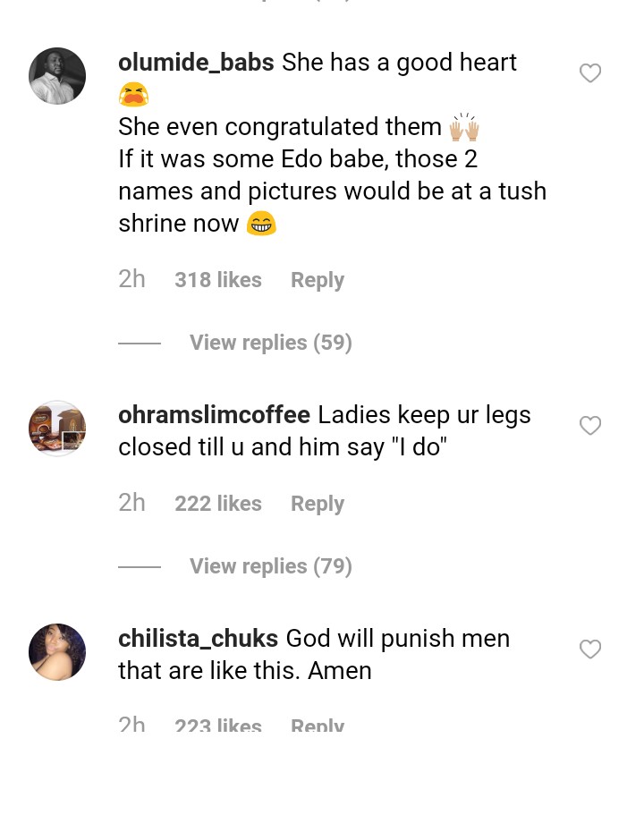The height and width of the screenshot is (832, 644).
Task: View the 222 likes list
Action: pyautogui.click(x=218, y=504)
